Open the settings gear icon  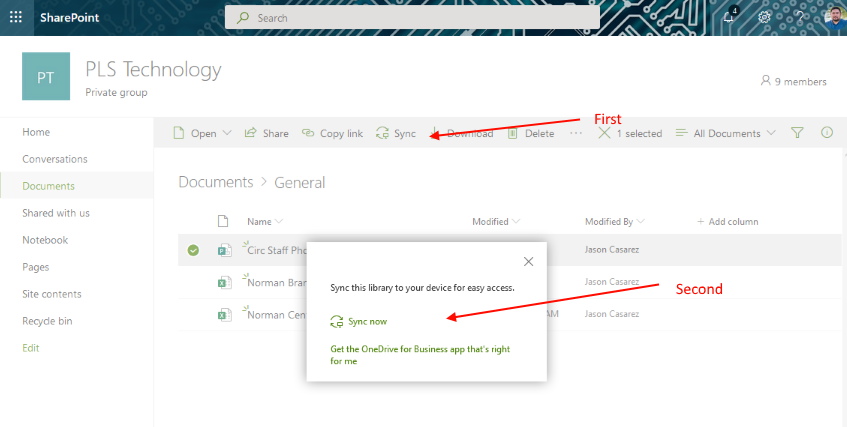765,18
